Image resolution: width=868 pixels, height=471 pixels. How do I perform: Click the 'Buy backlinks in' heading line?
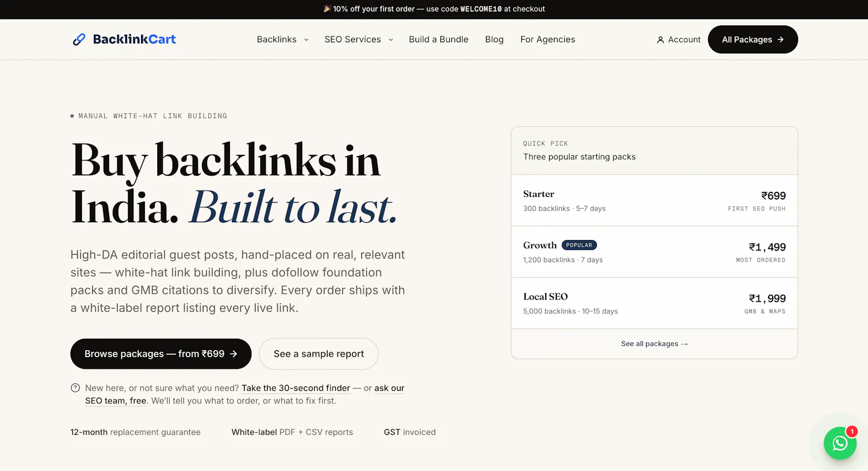pyautogui.click(x=226, y=160)
